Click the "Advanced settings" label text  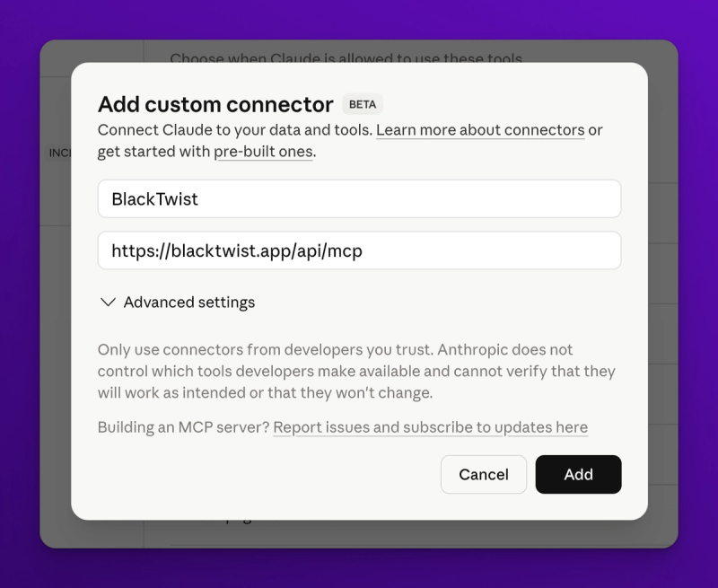(x=189, y=303)
